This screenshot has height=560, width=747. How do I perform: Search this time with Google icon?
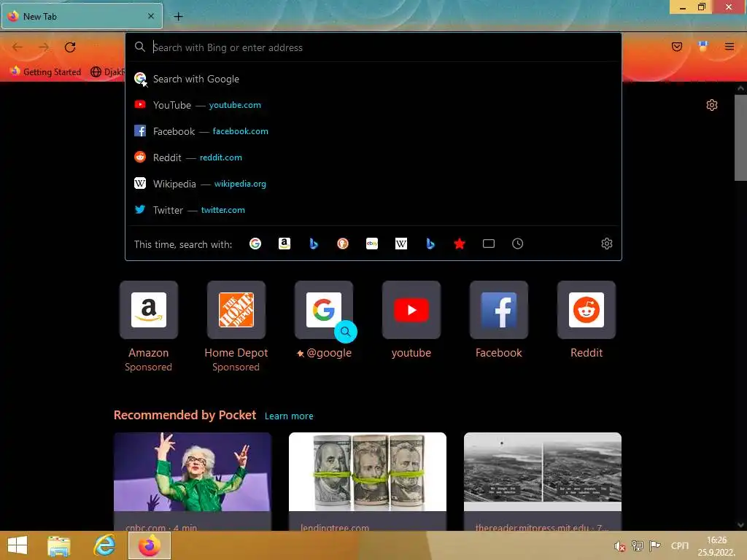click(x=255, y=244)
